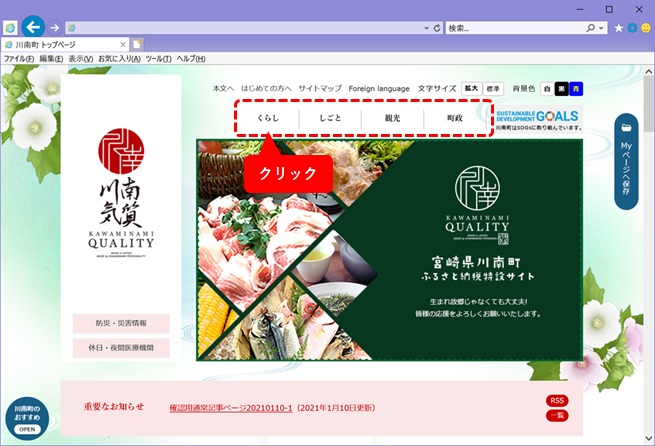Image resolution: width=655 pixels, height=446 pixels.
Task: Maximize the browser window
Action: pyautogui.click(x=609, y=9)
